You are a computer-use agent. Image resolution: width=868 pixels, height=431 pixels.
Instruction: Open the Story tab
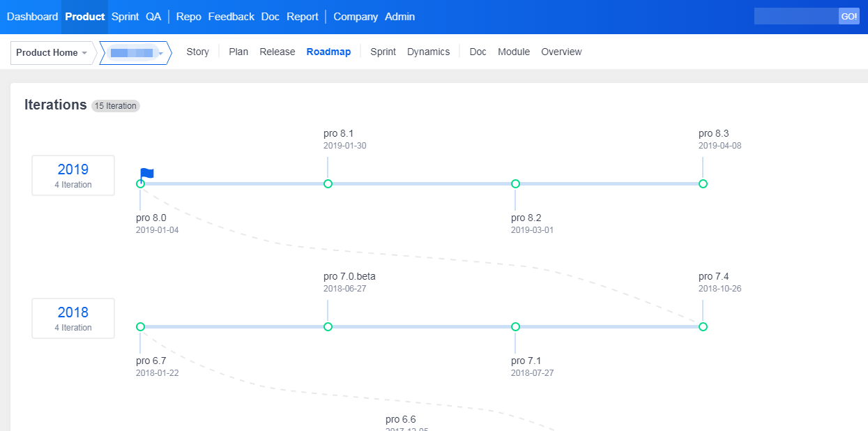[x=197, y=52]
